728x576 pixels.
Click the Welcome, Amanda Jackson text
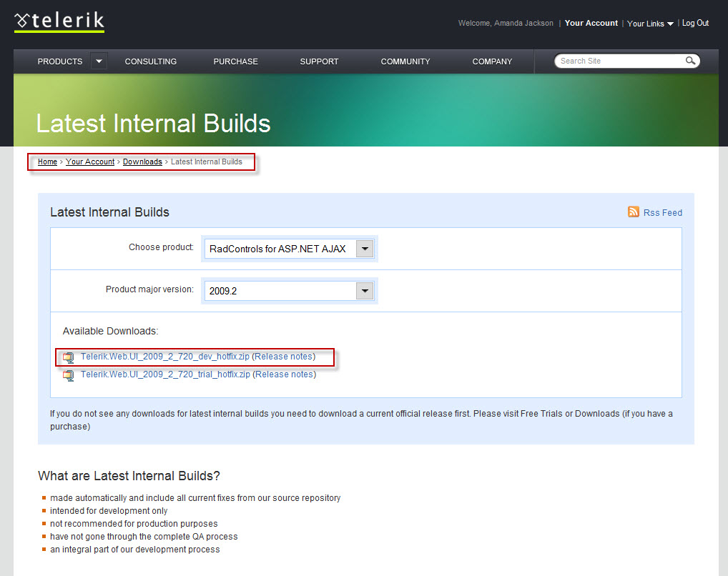(506, 23)
